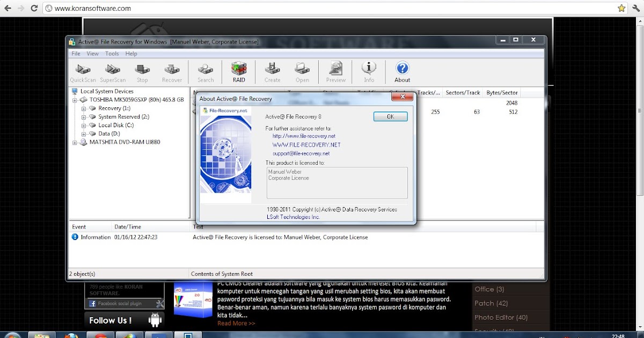Launch the SuperScan tool
Viewport: 644px width, 338px height.
coord(113,73)
